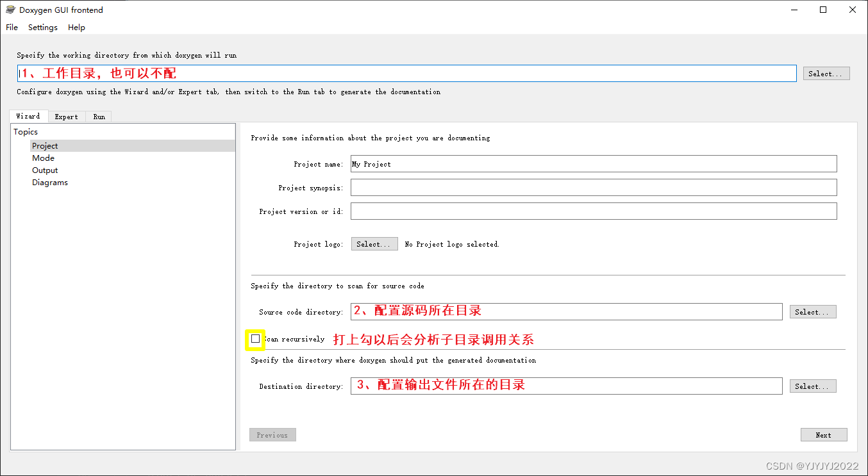Select the Output topic in the Topics list
868x476 pixels.
45,170
